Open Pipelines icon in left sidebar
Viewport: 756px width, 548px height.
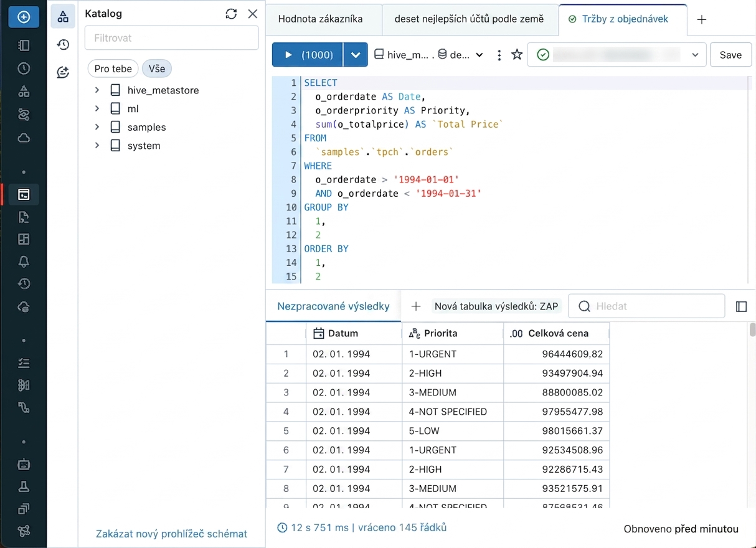24,408
